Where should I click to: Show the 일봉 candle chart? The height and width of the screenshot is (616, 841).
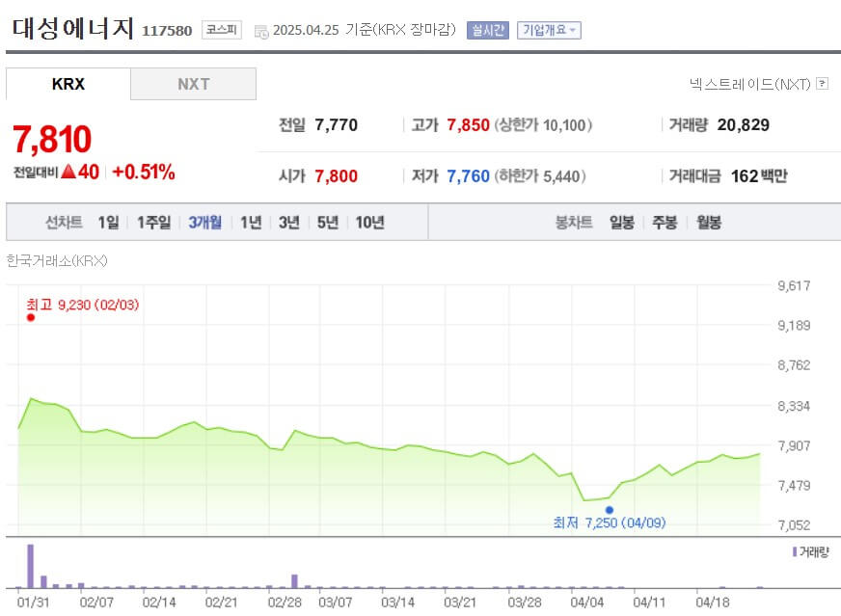[x=622, y=222]
